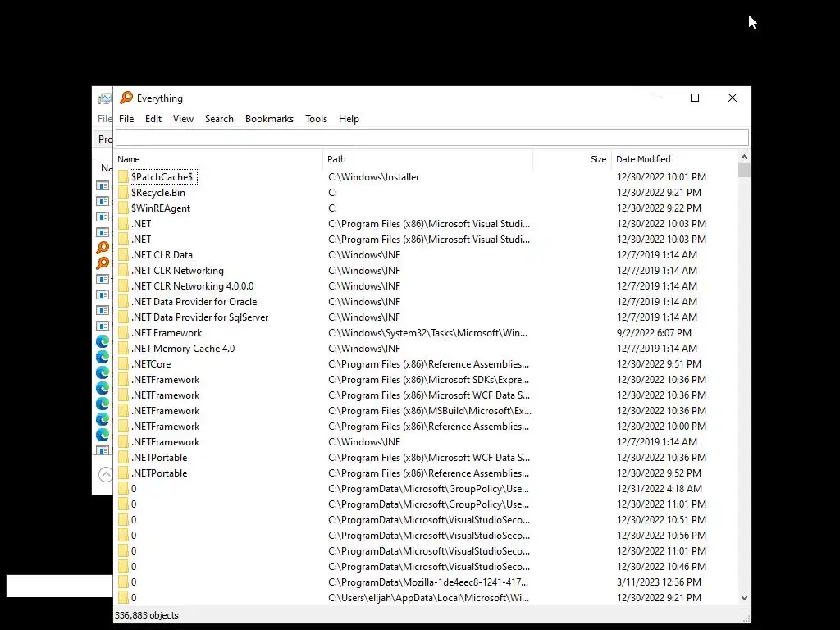The width and height of the screenshot is (840, 630).
Task: Click folder icon of .NET Data Provider for Oracle
Action: coord(123,302)
